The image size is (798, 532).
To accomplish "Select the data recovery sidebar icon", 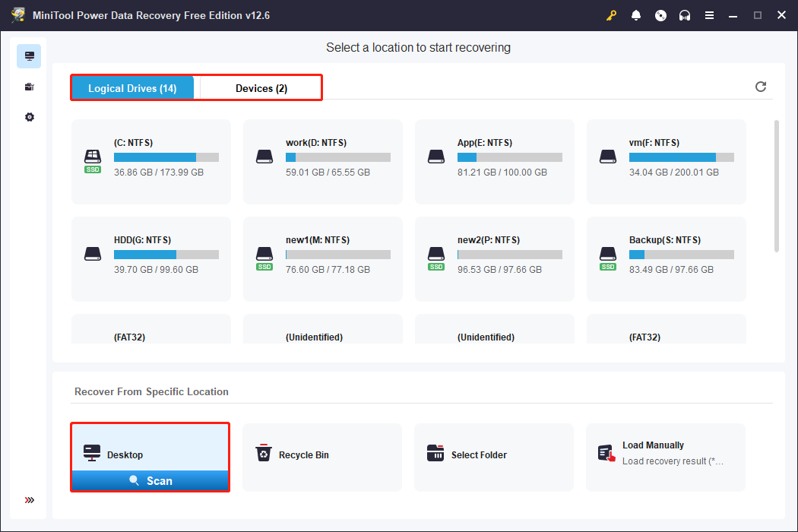I will tap(29, 55).
